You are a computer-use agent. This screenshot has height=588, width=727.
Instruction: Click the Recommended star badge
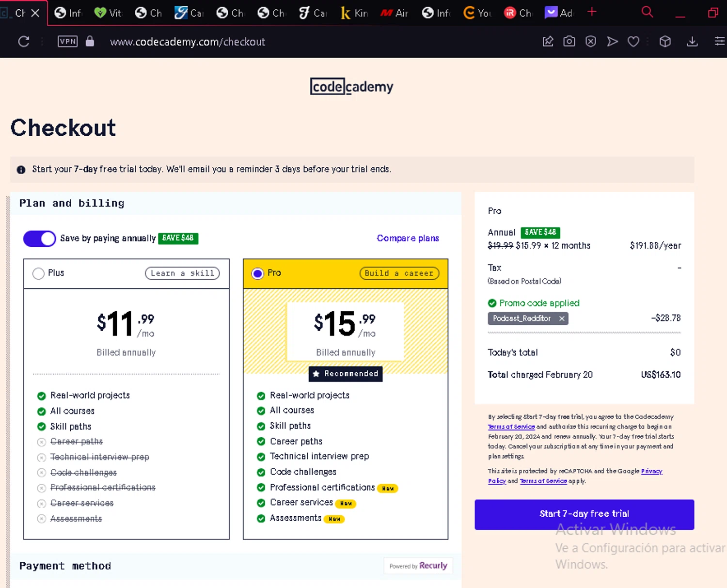point(346,374)
